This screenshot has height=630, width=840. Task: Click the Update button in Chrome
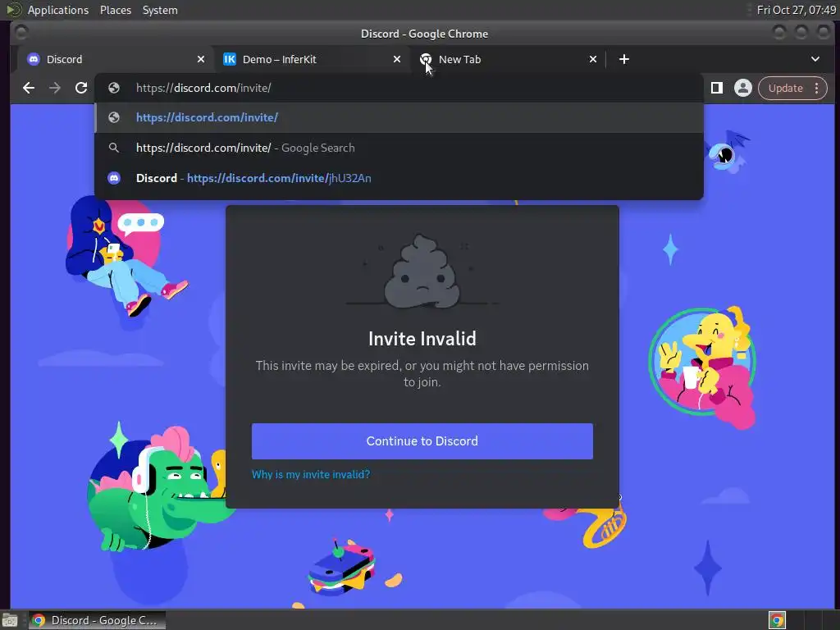click(x=785, y=88)
